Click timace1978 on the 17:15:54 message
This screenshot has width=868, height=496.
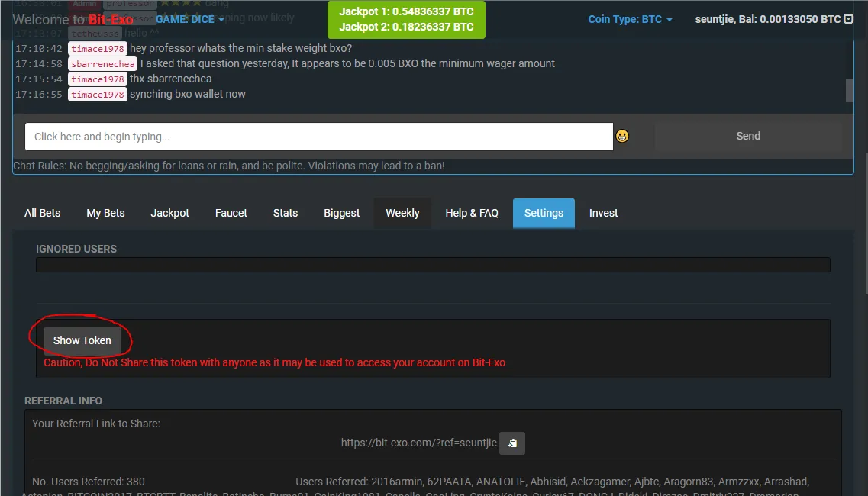click(98, 79)
